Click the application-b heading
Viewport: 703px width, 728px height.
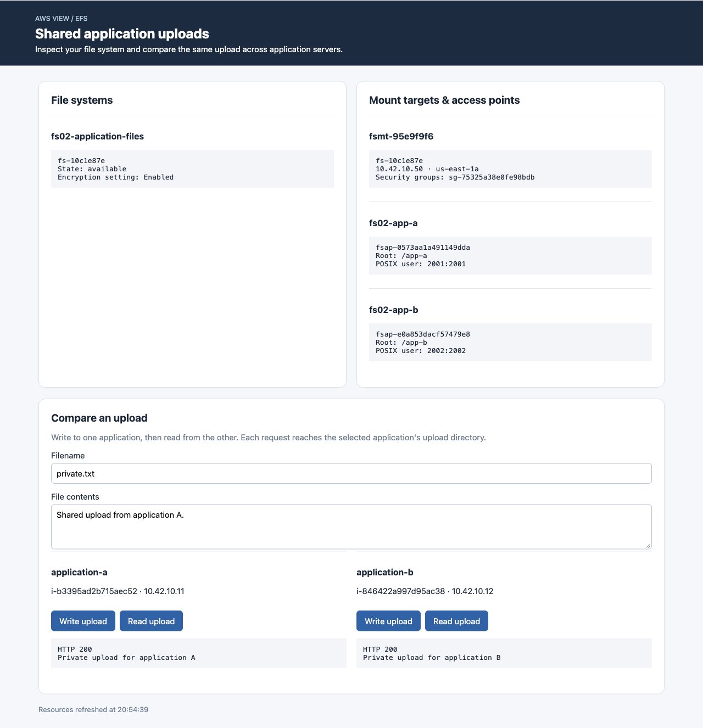coord(384,572)
